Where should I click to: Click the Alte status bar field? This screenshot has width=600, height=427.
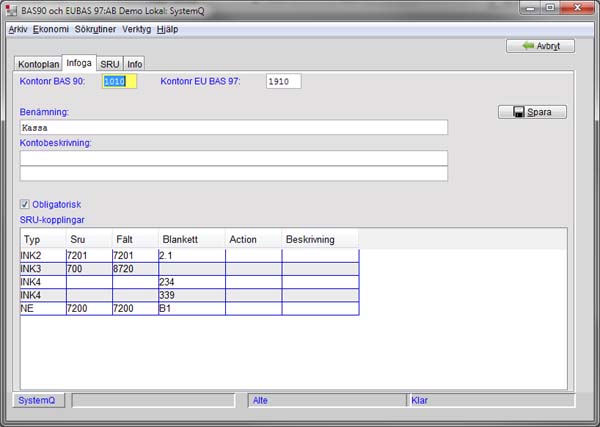point(328,401)
